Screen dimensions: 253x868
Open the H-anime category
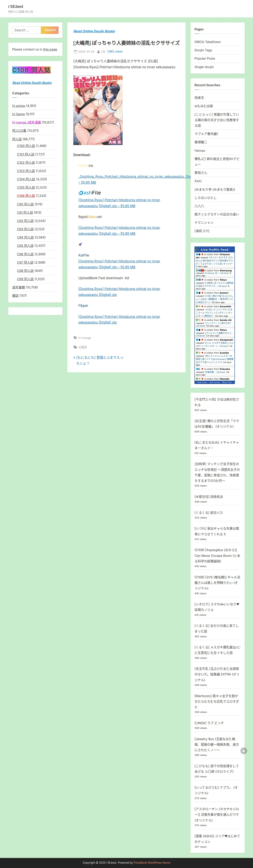click(19, 106)
